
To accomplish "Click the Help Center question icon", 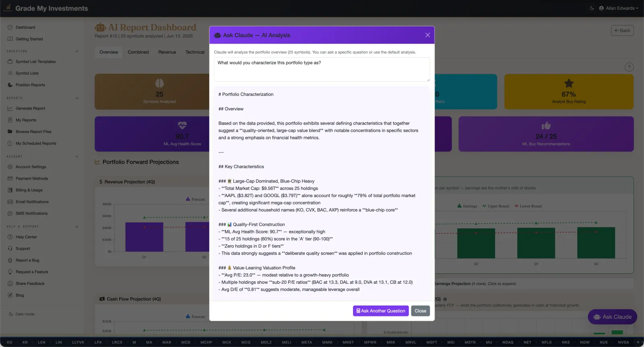I will coord(10,237).
